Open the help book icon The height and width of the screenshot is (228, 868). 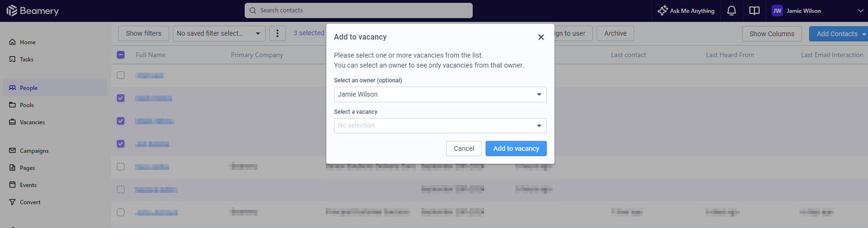[x=754, y=10]
